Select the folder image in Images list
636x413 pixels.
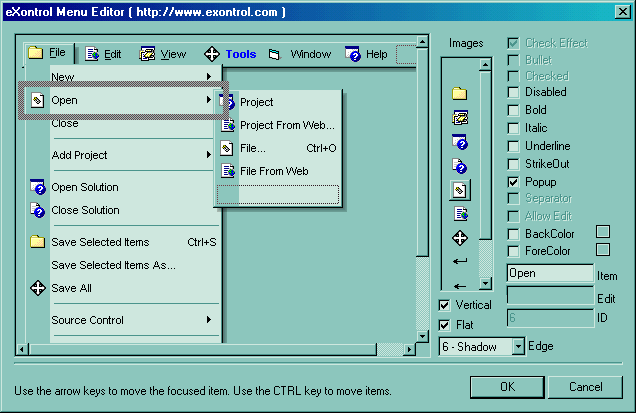pos(460,93)
